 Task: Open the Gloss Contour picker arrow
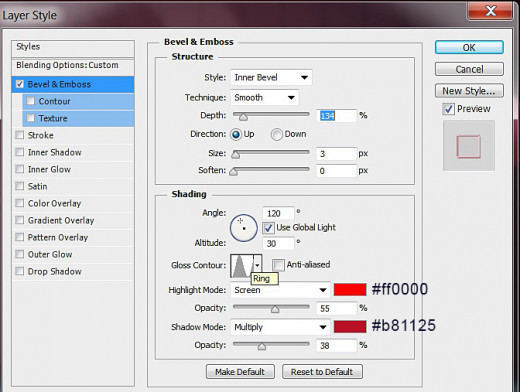coord(257,265)
